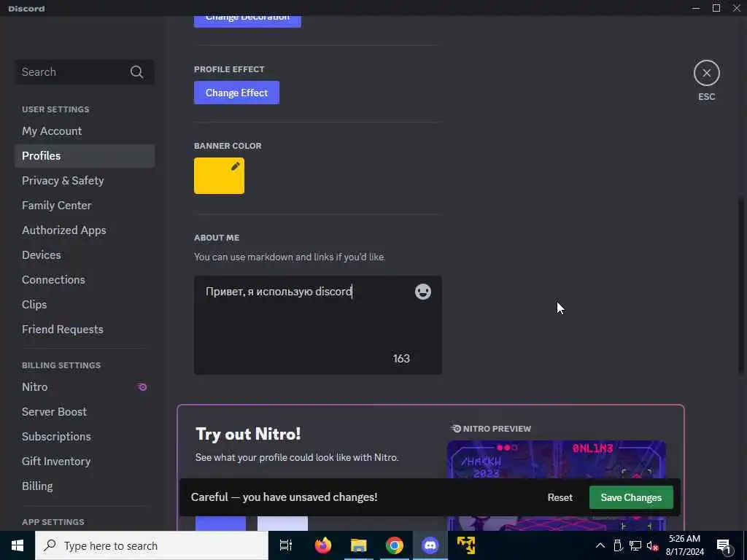Open Devices settings
The image size is (747, 560).
85,254
